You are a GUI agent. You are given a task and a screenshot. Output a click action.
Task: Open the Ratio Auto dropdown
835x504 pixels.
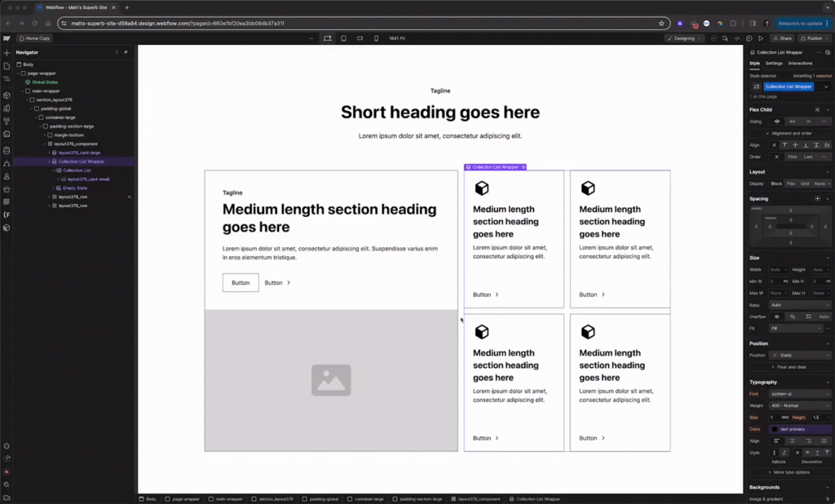800,305
